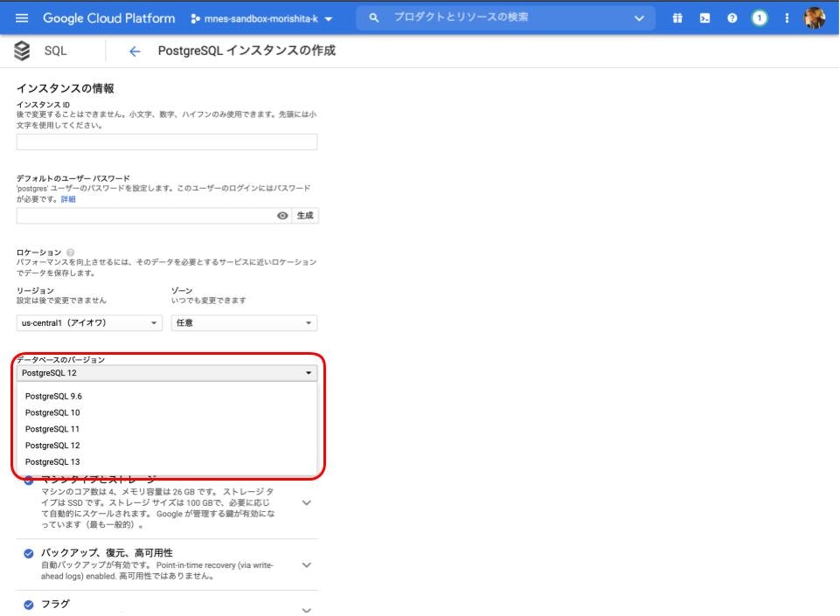The image size is (840, 616).
Task: Collapse the PostgreSQL 12 version combo box
Action: click(x=167, y=373)
